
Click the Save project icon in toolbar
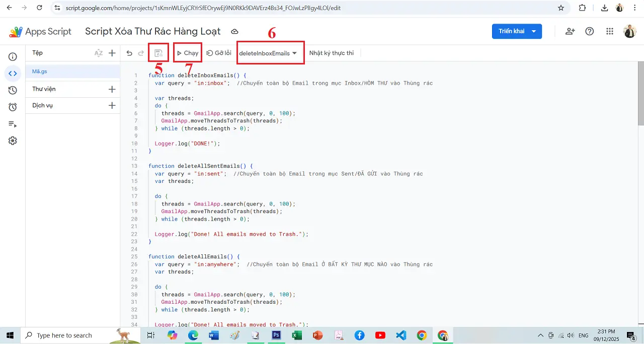pos(158,53)
